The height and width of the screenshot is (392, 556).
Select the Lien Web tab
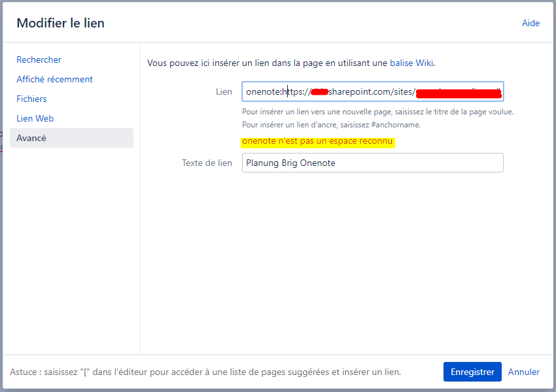tap(35, 118)
